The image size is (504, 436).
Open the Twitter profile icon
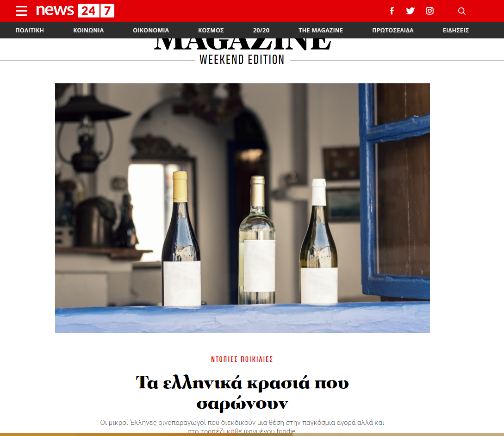click(x=410, y=11)
